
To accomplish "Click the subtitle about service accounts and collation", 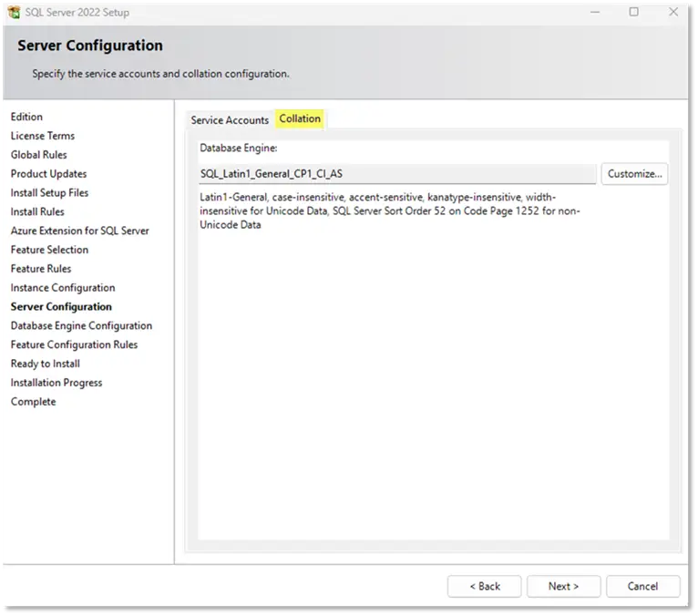I will pos(160,74).
